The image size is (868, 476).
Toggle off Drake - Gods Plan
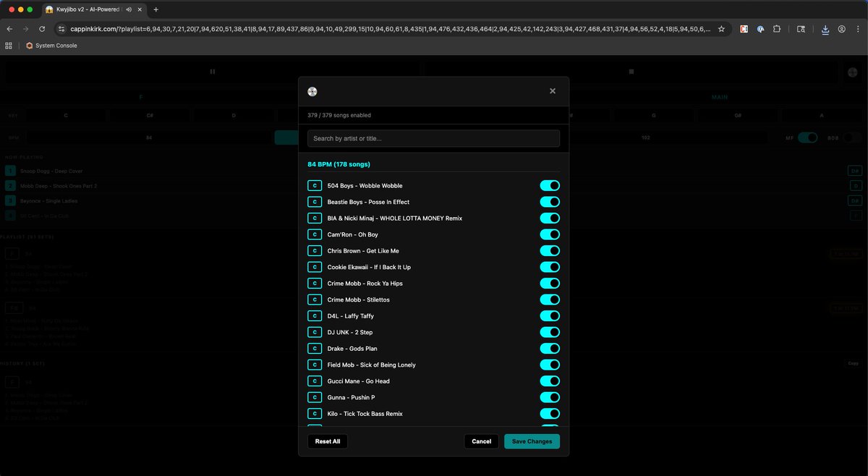tap(550, 349)
